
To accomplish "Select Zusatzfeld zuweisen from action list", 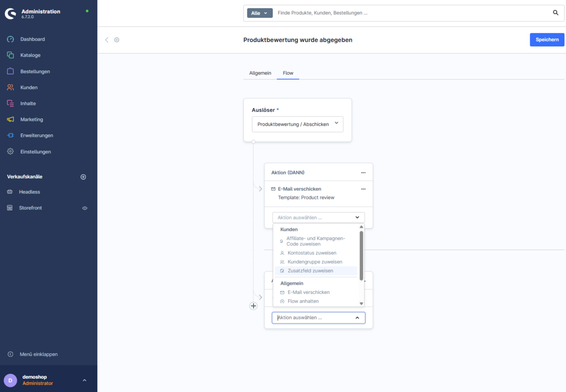I will coord(310,271).
